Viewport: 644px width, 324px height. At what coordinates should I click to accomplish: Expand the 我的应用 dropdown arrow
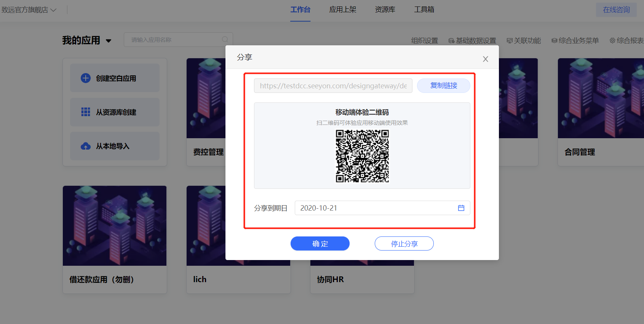pos(109,41)
